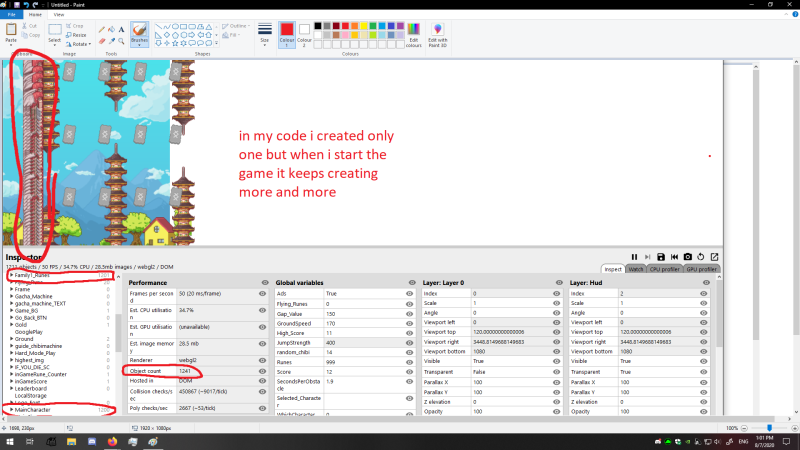
Task: Expand the Game_BG tree item
Action: 11,310
